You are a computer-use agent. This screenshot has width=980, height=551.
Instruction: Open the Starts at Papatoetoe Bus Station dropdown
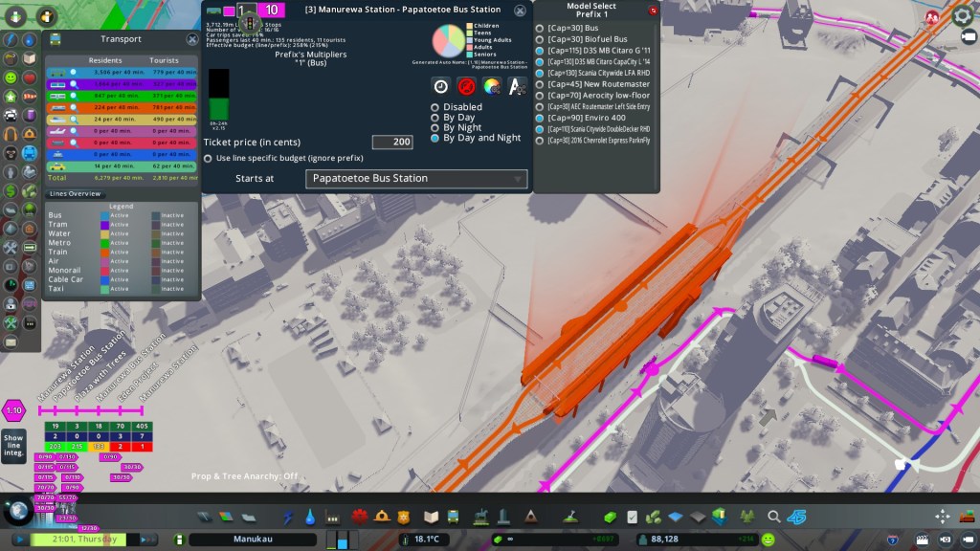pyautogui.click(x=416, y=179)
